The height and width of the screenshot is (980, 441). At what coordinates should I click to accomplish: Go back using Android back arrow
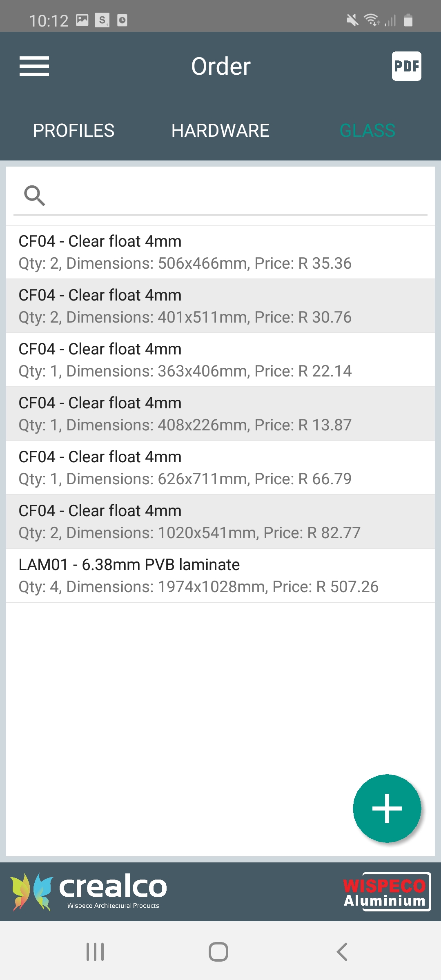pos(342,952)
